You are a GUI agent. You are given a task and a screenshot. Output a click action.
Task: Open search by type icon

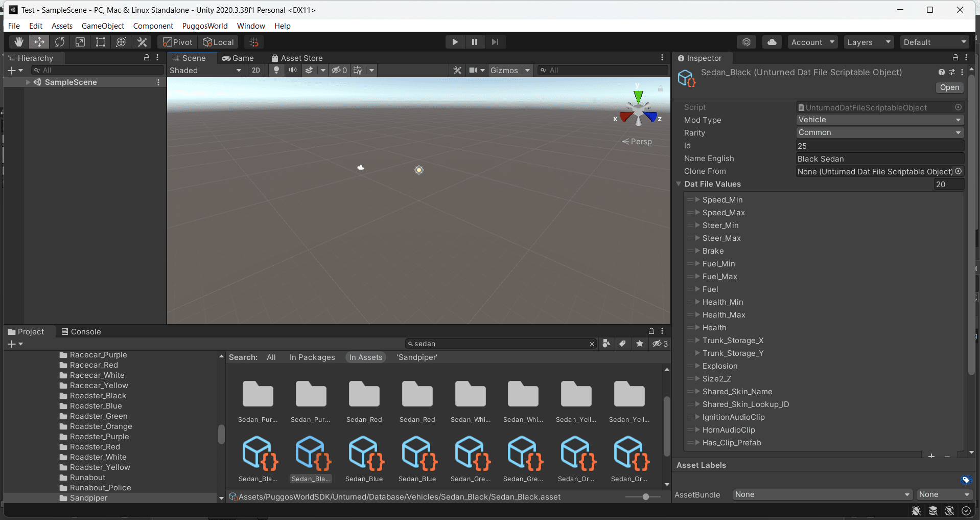tap(606, 344)
